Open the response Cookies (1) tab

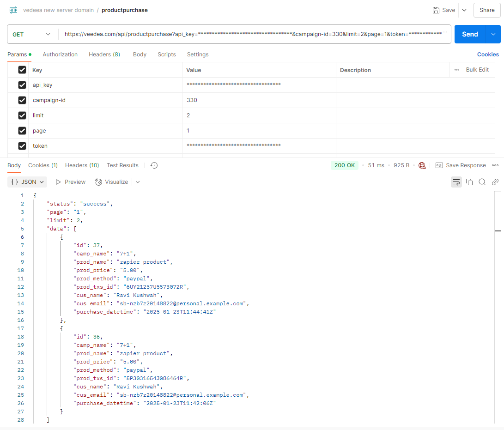[x=43, y=165]
